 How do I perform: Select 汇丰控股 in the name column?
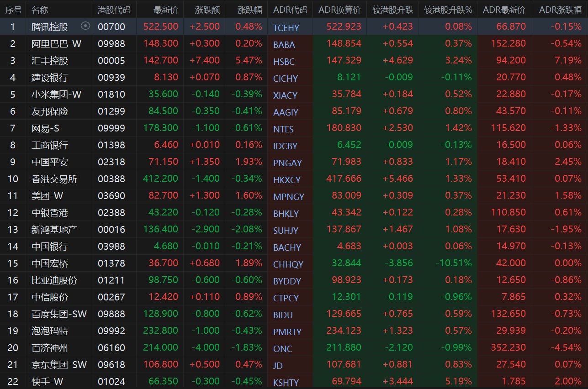pyautogui.click(x=50, y=61)
